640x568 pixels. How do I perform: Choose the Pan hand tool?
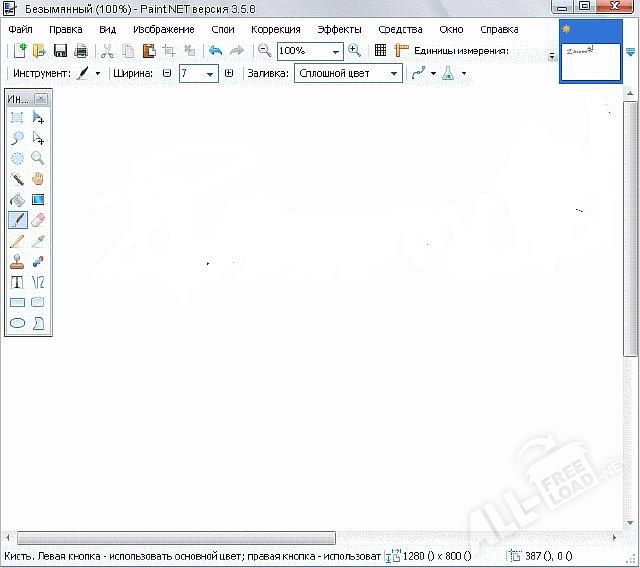38,179
